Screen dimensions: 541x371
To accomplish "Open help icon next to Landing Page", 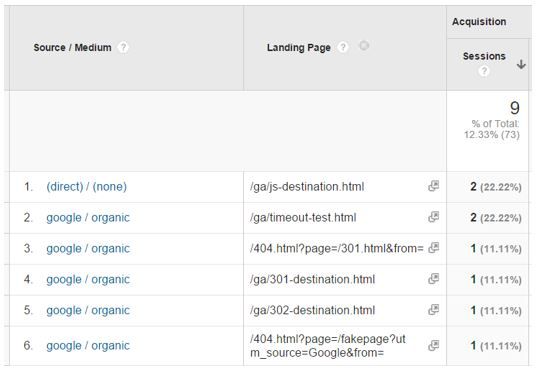I will 343,47.
